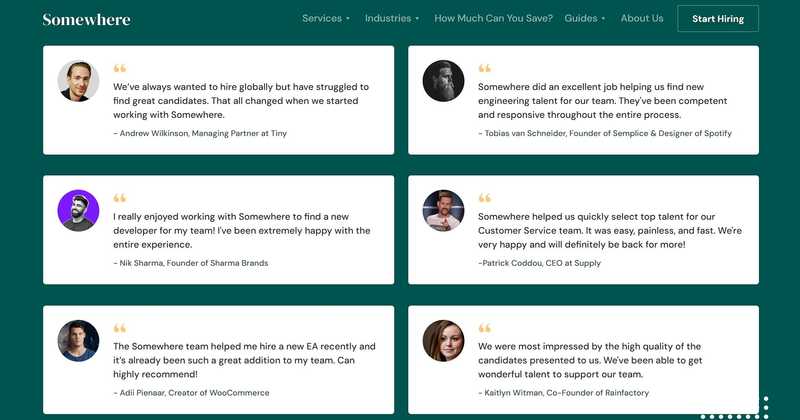
Task: Click Tobias van Schneider attribution text
Action: pyautogui.click(x=605, y=133)
